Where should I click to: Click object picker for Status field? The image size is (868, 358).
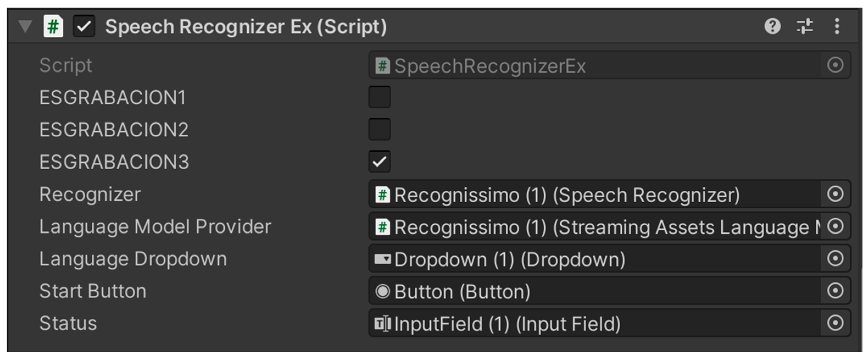(x=835, y=323)
